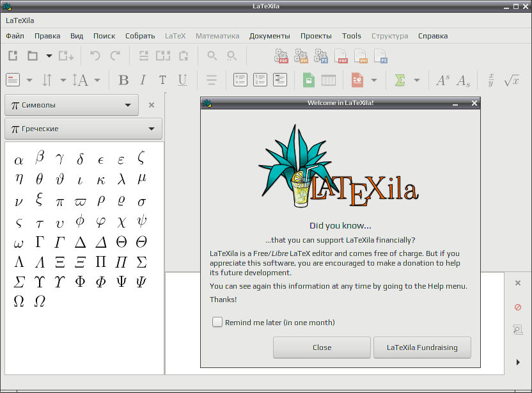Click the Close button in dialog
The image size is (532, 393).
click(322, 348)
